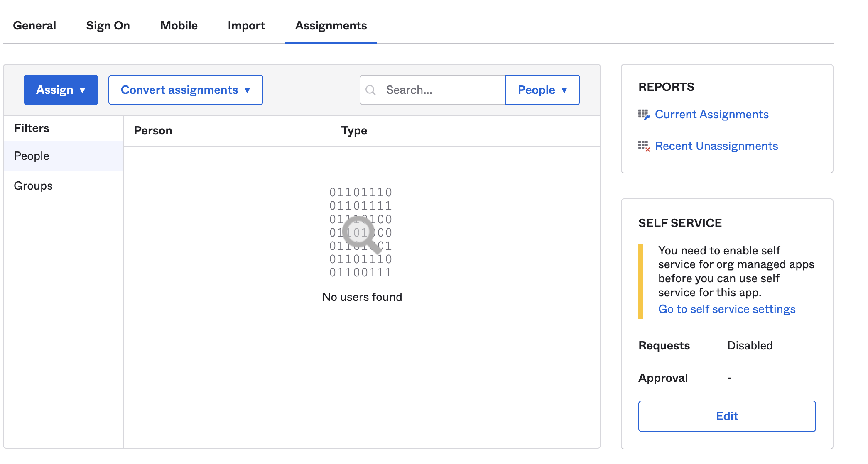The width and height of the screenshot is (868, 464).
Task: Filter assignments by People
Action: [x=32, y=156]
